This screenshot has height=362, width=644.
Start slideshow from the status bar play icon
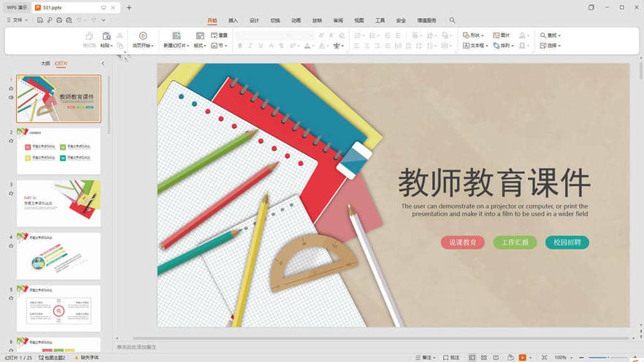[x=523, y=356]
